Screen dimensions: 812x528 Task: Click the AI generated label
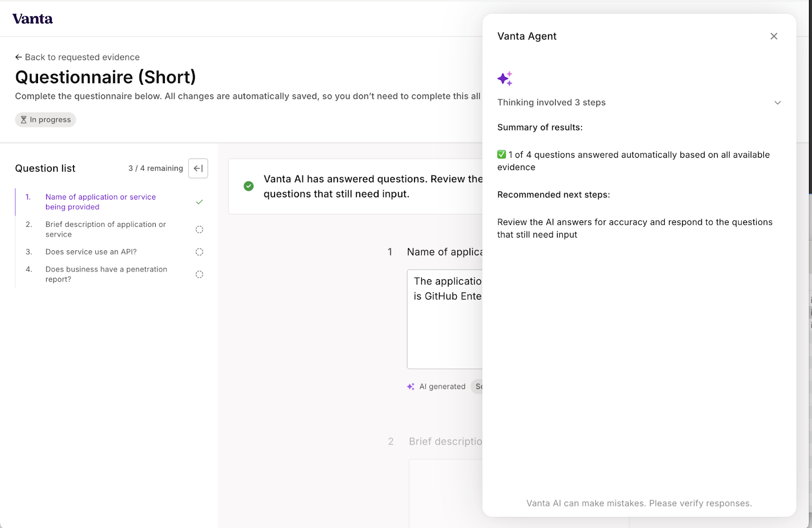coord(443,387)
